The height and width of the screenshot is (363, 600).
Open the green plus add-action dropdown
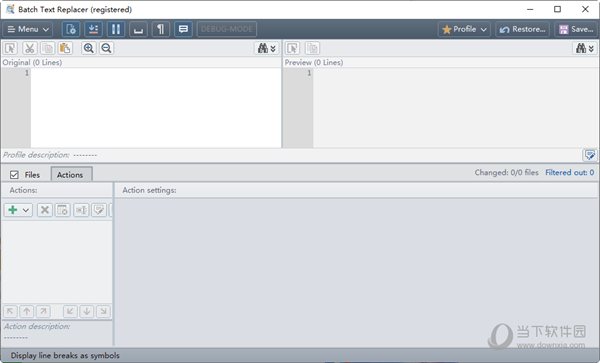coord(18,210)
